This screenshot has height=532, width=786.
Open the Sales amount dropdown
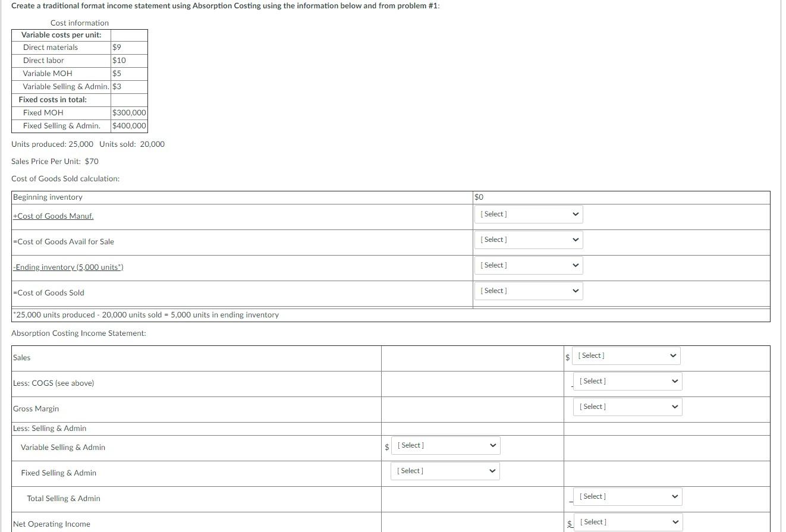[625, 355]
